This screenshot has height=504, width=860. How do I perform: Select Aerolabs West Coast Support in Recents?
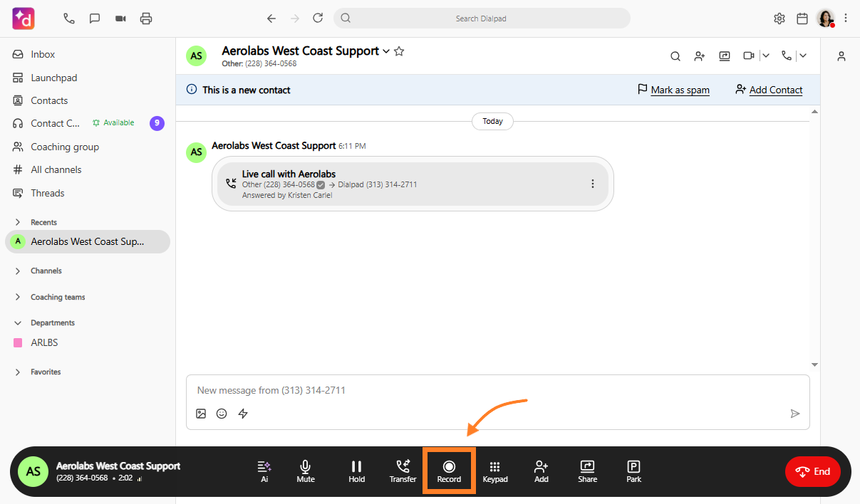88,241
